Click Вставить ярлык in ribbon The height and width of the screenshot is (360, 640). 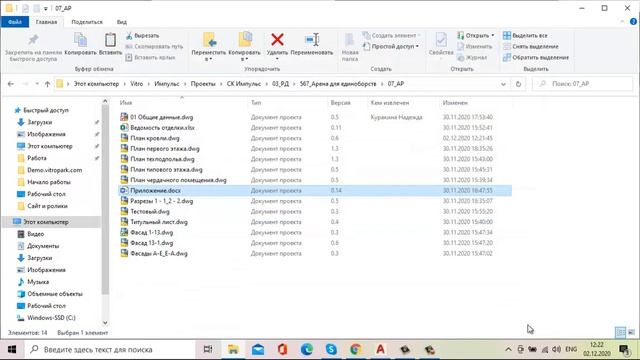click(150, 58)
